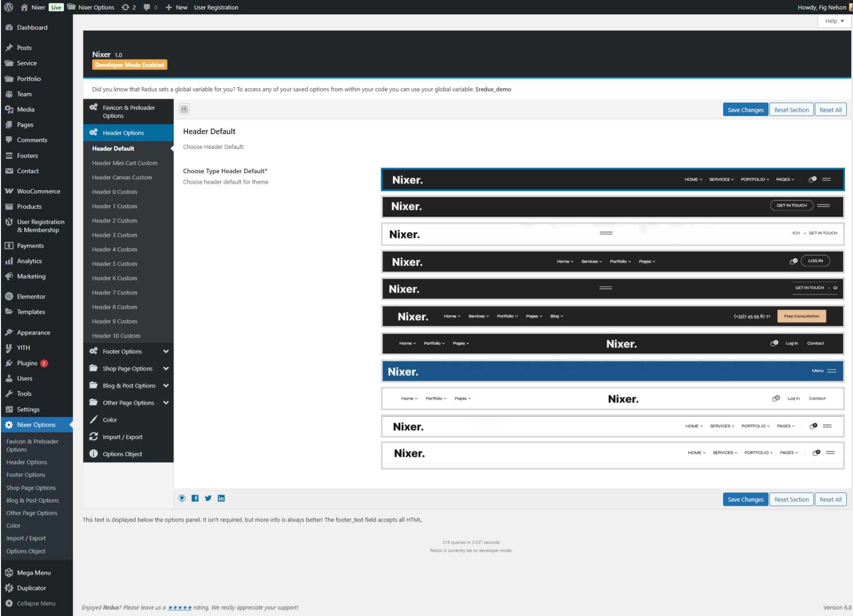853x616 pixels.
Task: Go to WooCommerce in the admin sidebar
Action: click(39, 191)
